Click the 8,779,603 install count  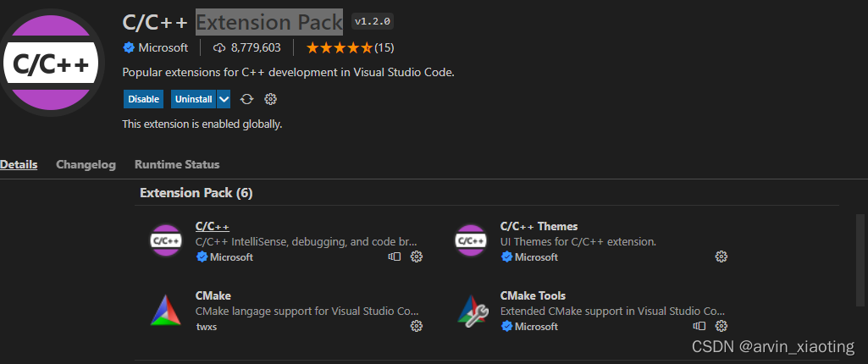coord(256,48)
